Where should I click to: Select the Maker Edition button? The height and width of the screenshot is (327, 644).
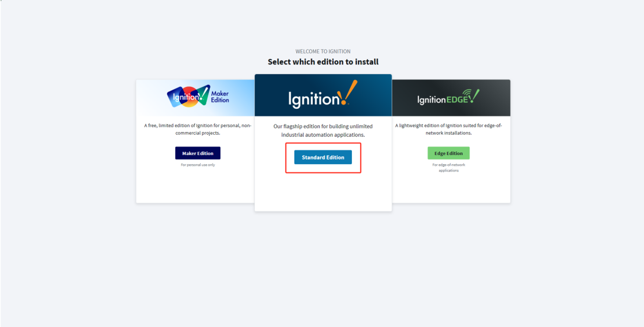(x=198, y=153)
